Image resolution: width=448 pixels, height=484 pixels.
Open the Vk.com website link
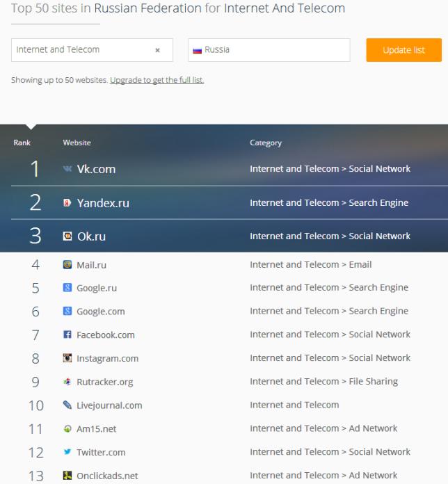(x=96, y=169)
